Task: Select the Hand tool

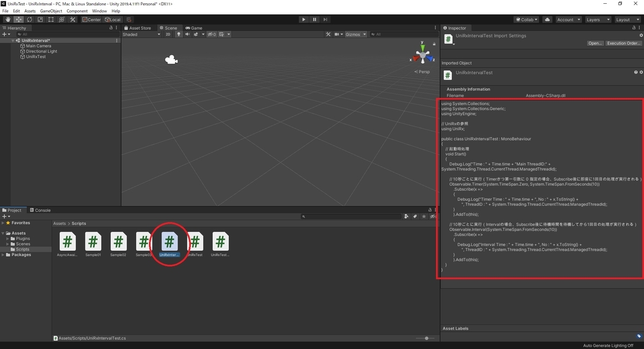Action: point(8,19)
